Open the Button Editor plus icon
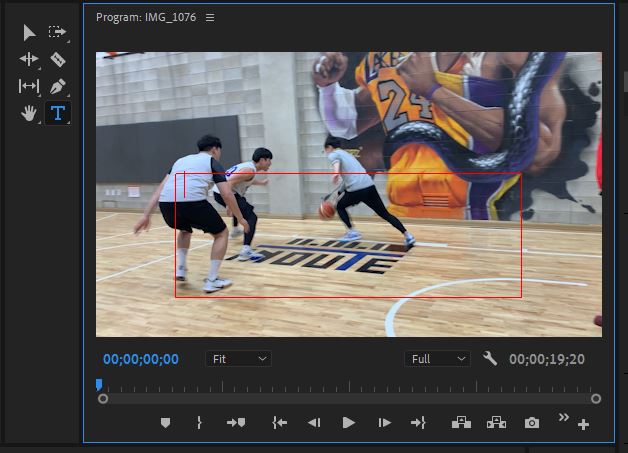The height and width of the screenshot is (453, 628). (x=583, y=425)
